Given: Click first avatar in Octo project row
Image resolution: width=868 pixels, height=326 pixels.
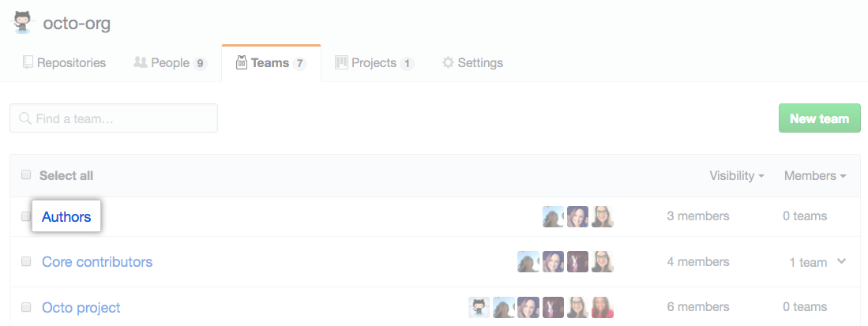Looking at the screenshot, I should (x=479, y=307).
